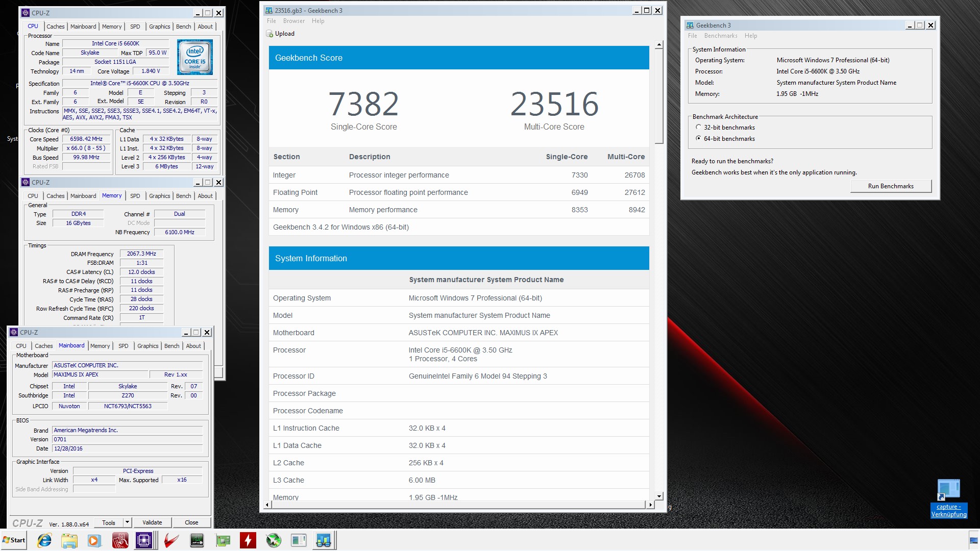
Task: Click the green circuit board taskbar icon
Action: (223, 540)
